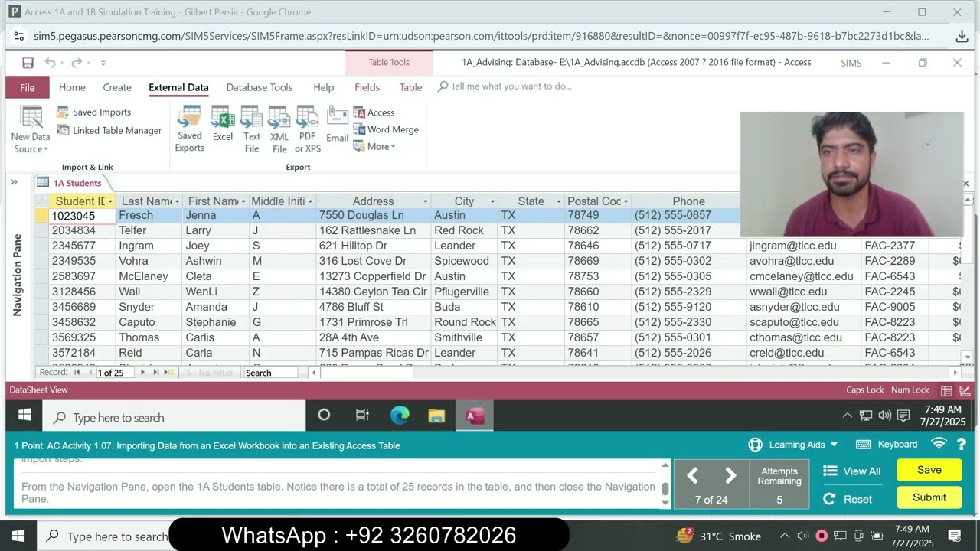The image size is (980, 551).
Task: Open Saved Exports in the Export group
Action: 189,129
